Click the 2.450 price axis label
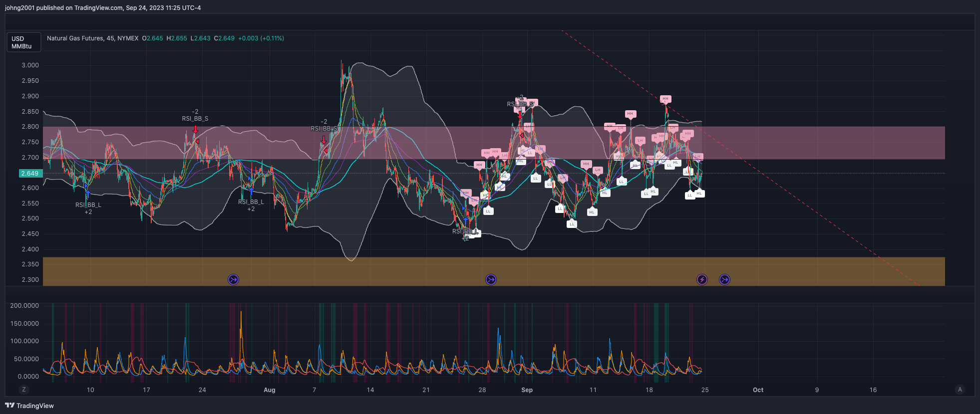Screen dimensions: 980x414 [30, 234]
